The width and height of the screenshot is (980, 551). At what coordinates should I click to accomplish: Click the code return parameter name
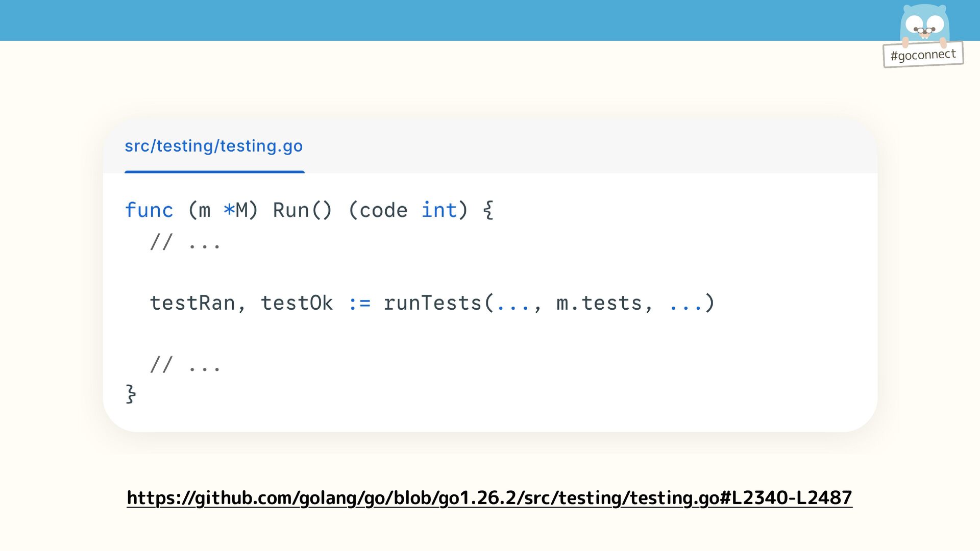pyautogui.click(x=383, y=210)
